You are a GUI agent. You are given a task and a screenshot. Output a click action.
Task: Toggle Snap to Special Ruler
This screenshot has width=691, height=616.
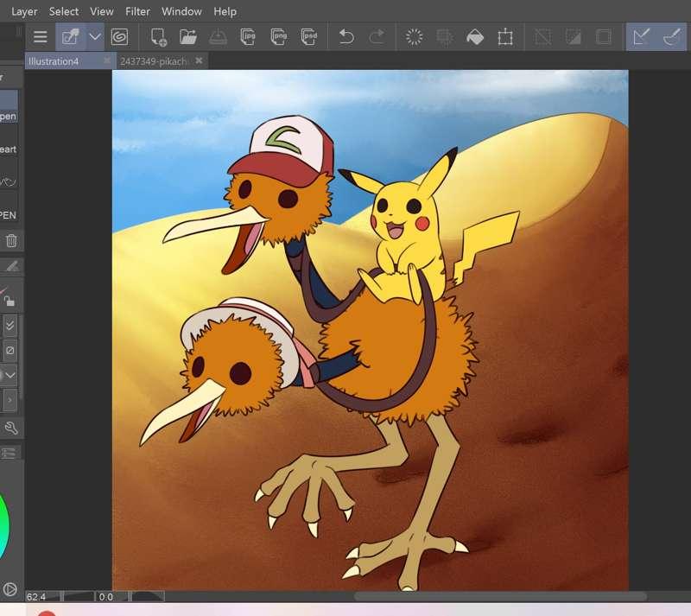[x=672, y=36]
